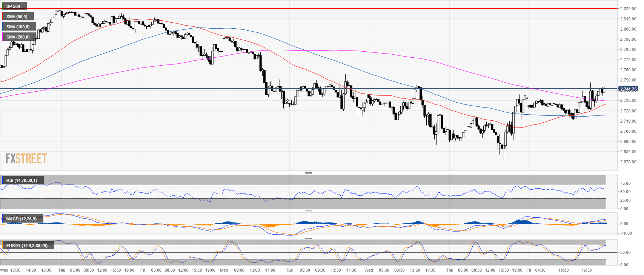Image resolution: width=644 pixels, height=275 pixels.
Task: Click the FXStreet watermark logo
Action: click(26, 158)
